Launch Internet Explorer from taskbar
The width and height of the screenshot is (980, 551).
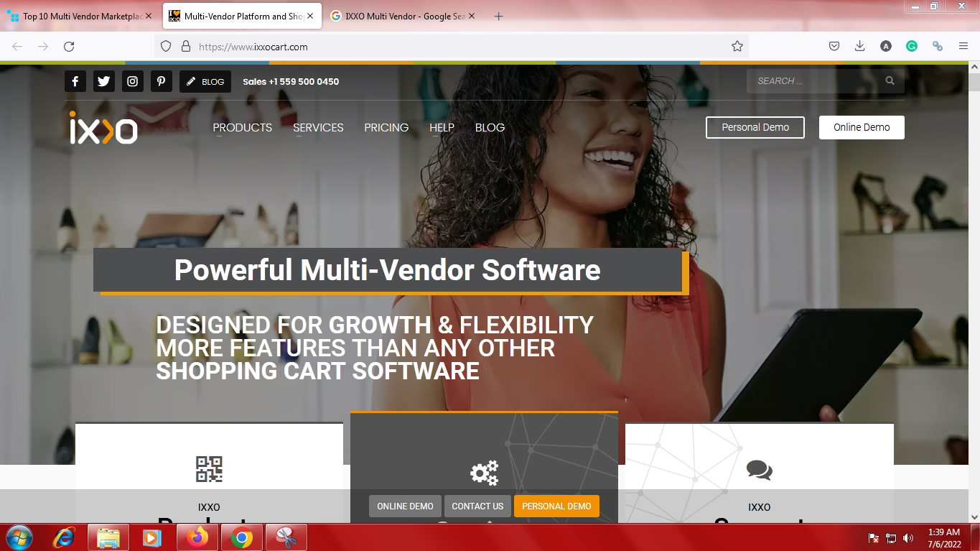coord(65,537)
